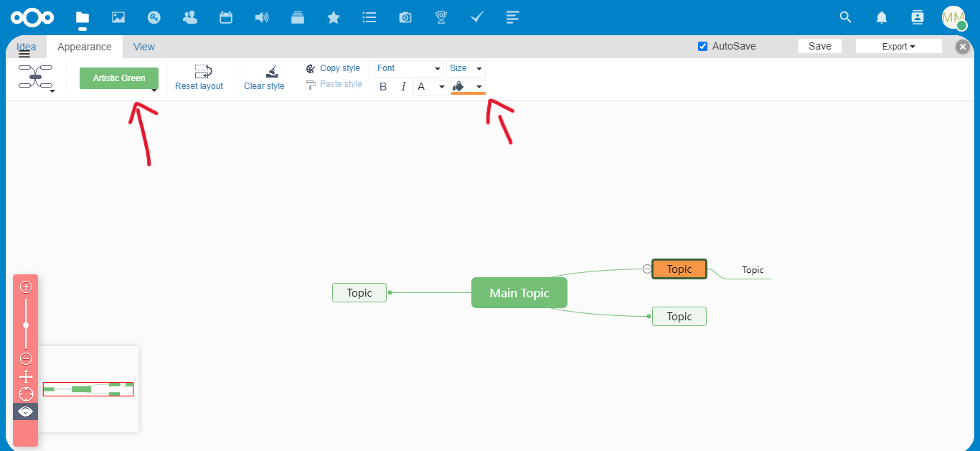
Task: Expand the Export dropdown
Action: click(x=898, y=46)
